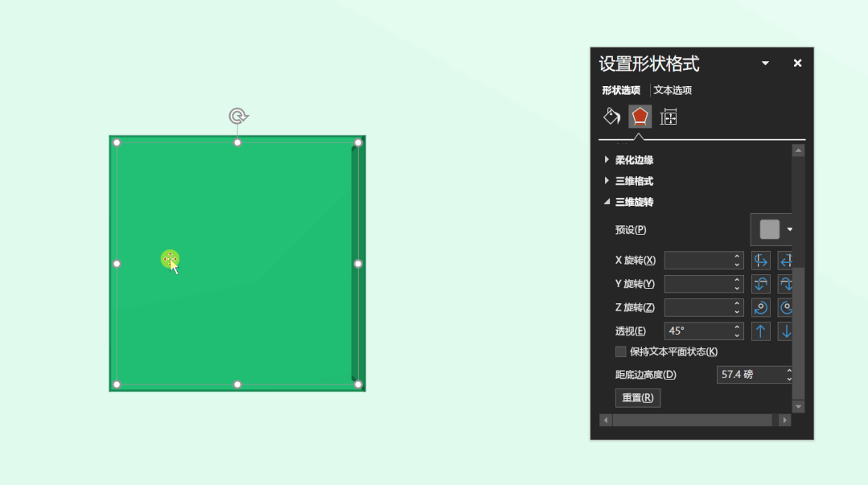Increase 距底边高度 with spinner up

789,371
